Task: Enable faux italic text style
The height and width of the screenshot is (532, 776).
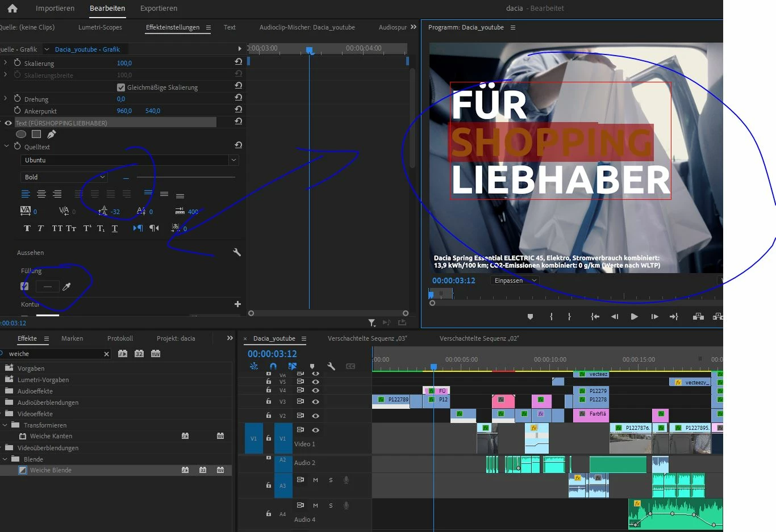Action: coord(40,228)
